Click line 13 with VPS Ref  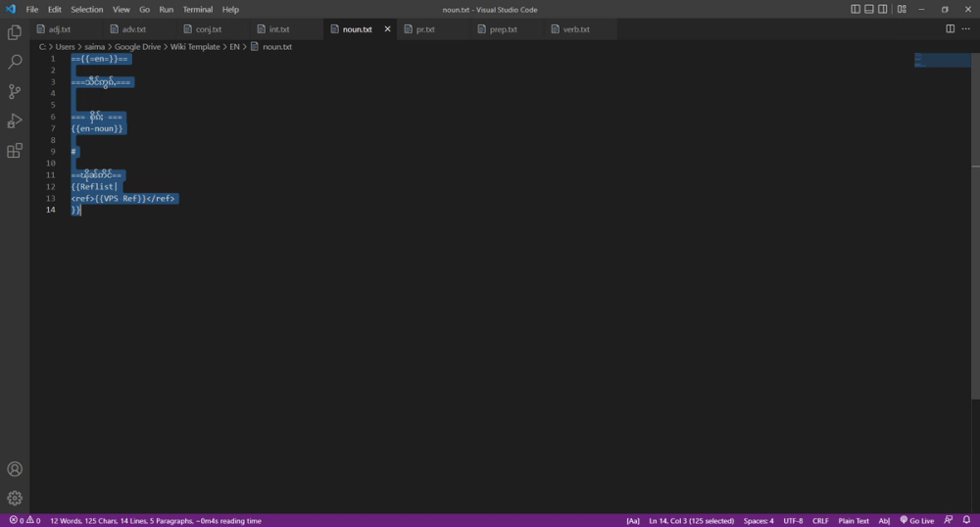tap(123, 198)
